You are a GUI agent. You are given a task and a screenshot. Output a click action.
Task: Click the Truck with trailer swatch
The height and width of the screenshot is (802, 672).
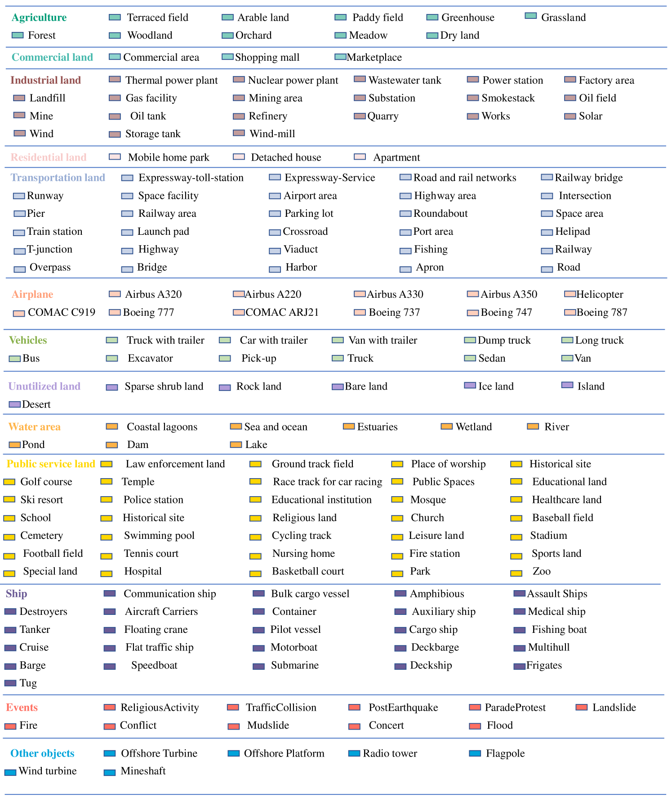point(112,340)
